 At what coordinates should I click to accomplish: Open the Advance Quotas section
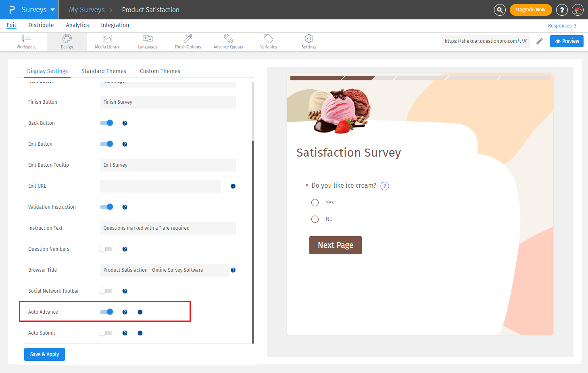pyautogui.click(x=228, y=41)
